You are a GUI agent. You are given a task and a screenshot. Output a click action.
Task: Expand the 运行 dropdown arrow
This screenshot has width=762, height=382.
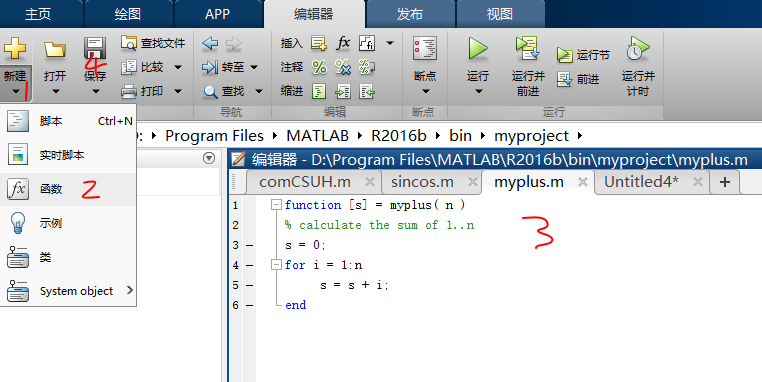click(478, 91)
